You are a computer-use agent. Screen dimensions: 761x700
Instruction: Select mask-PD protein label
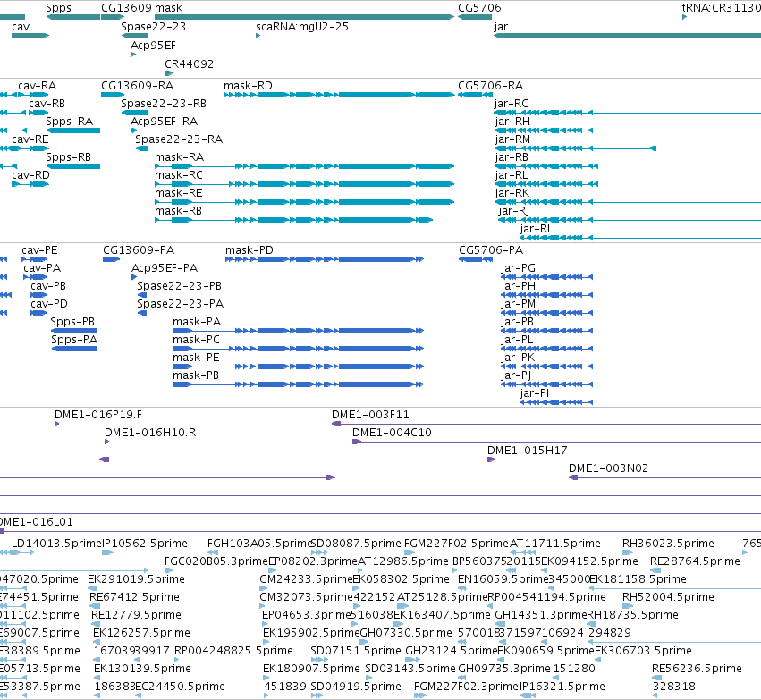(249, 250)
